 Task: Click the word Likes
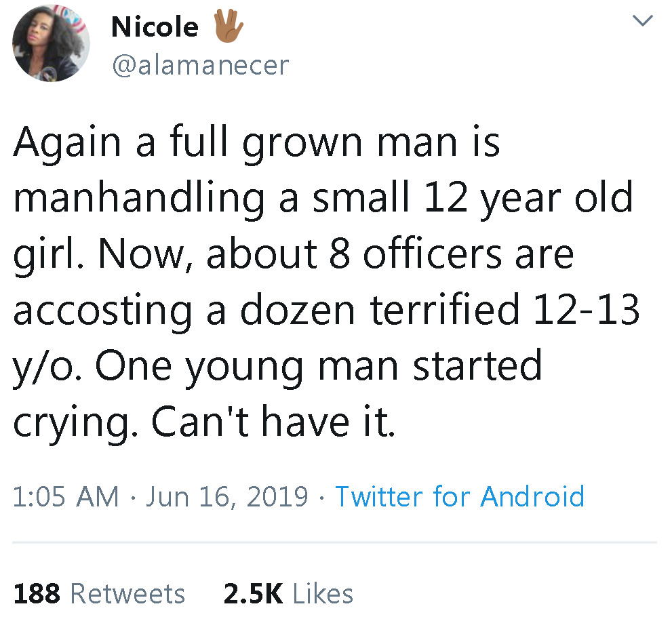pos(323,594)
